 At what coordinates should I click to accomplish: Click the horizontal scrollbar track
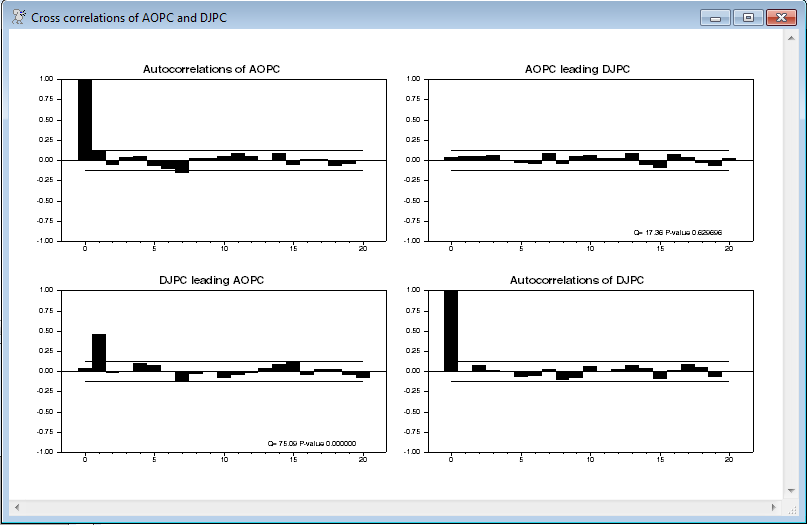(x=400, y=508)
